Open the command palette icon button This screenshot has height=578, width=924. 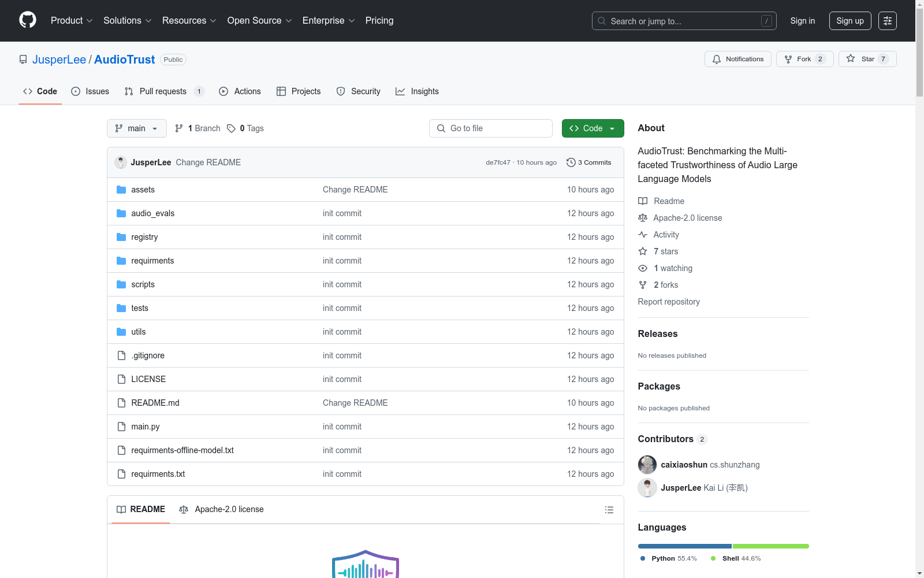(888, 21)
